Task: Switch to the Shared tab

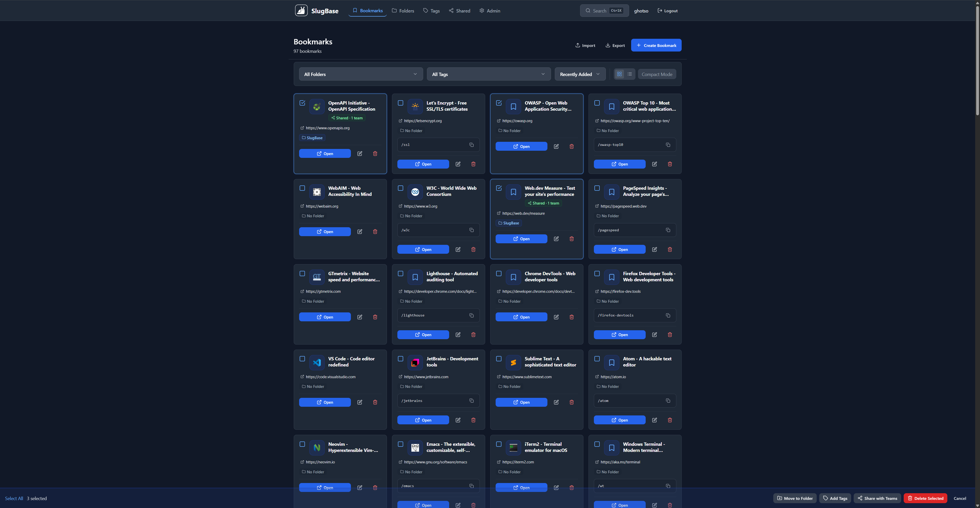Action: click(460, 10)
